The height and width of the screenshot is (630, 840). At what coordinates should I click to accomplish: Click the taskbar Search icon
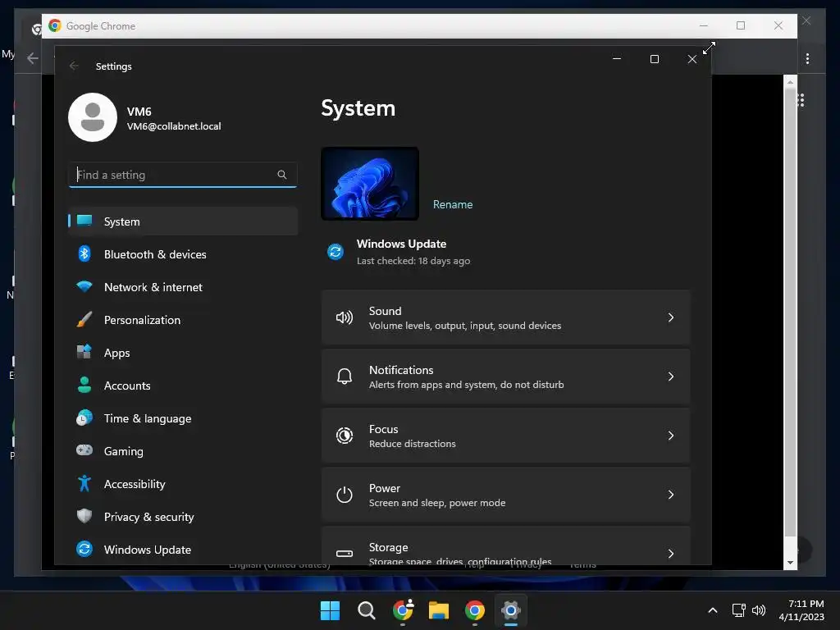coord(367,610)
